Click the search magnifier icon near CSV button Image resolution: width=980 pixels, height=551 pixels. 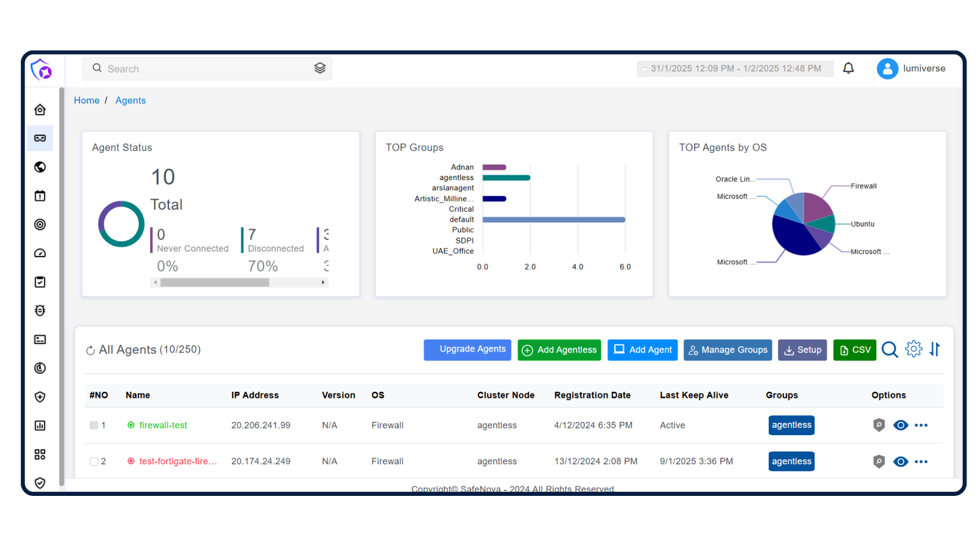(x=889, y=350)
